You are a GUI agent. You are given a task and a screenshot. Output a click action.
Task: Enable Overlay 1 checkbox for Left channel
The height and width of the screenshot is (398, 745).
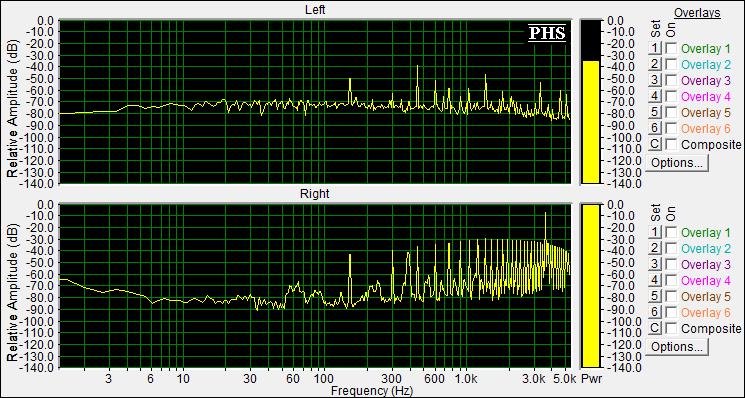671,48
